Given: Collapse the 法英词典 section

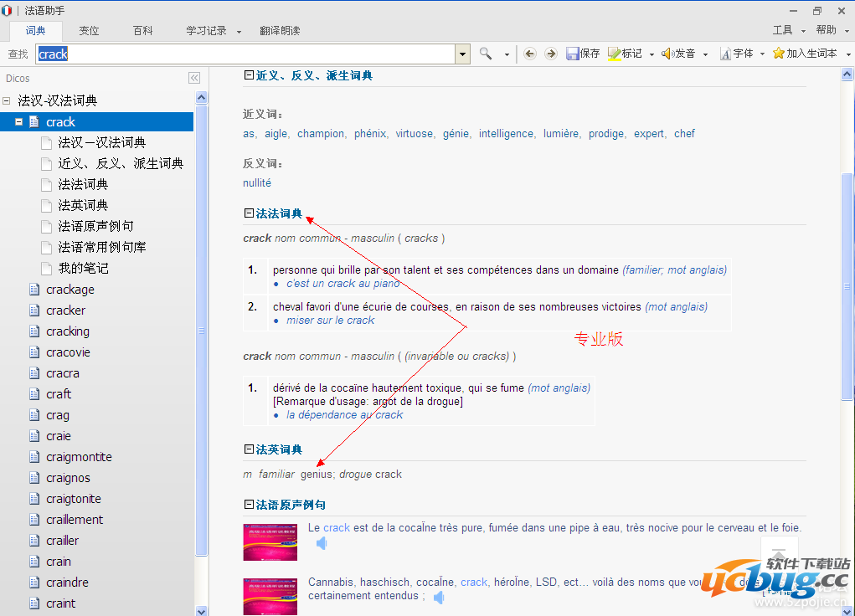Looking at the screenshot, I should click(249, 449).
